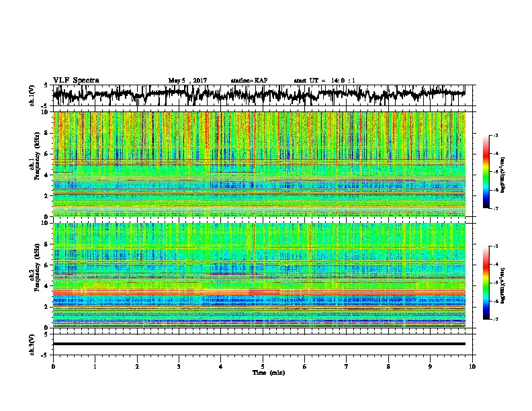Click the "-3" label on ch.1 color bar
Screen dimensions: 532x411
pyautogui.click(x=496, y=136)
